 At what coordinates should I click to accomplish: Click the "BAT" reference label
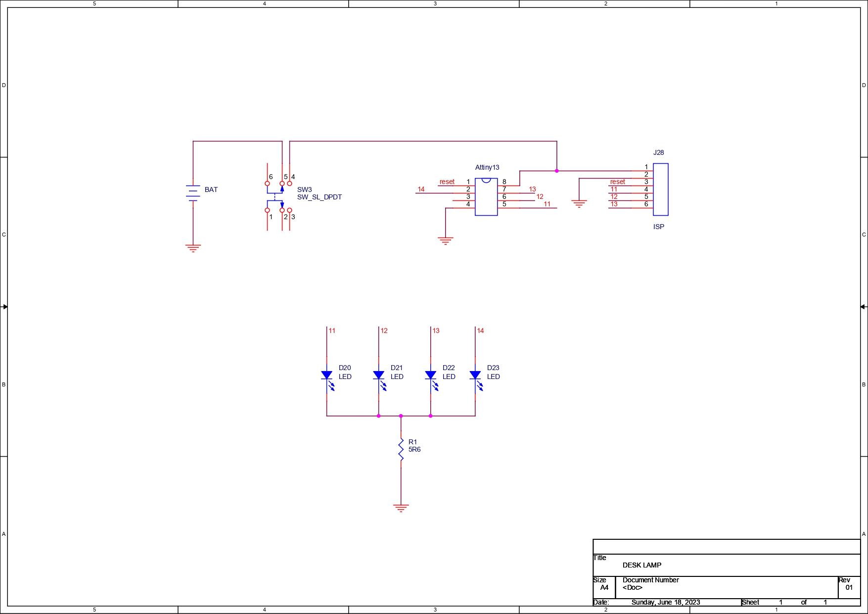coord(211,189)
